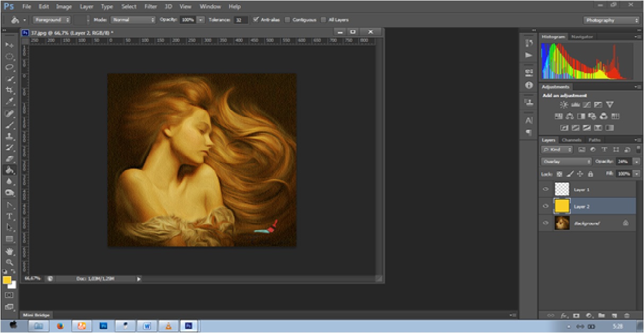Select the Hand tool

(10, 251)
